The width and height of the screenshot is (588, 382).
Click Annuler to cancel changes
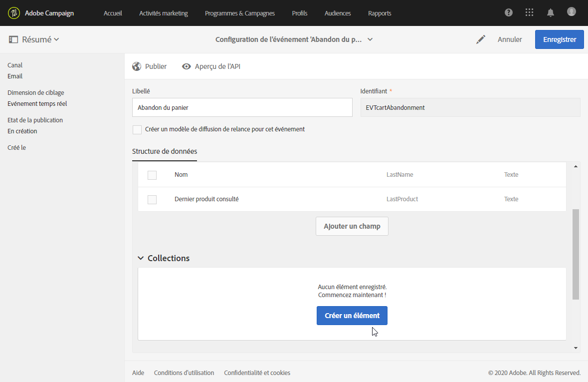click(x=510, y=39)
